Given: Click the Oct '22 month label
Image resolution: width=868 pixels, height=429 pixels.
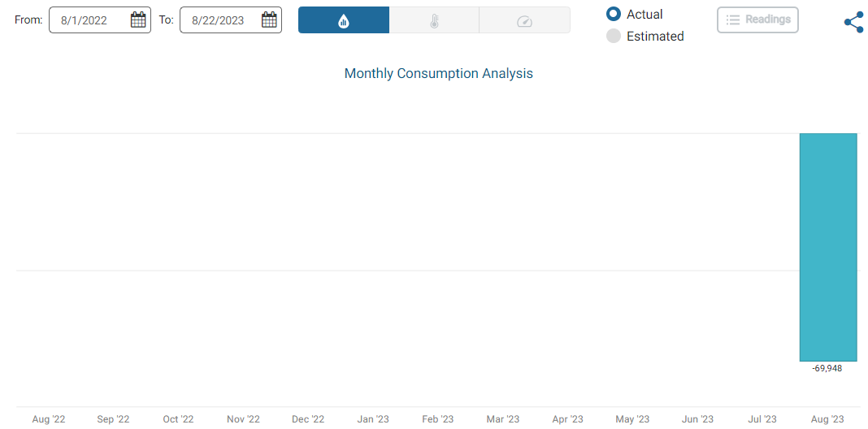Looking at the screenshot, I should pos(178,419).
